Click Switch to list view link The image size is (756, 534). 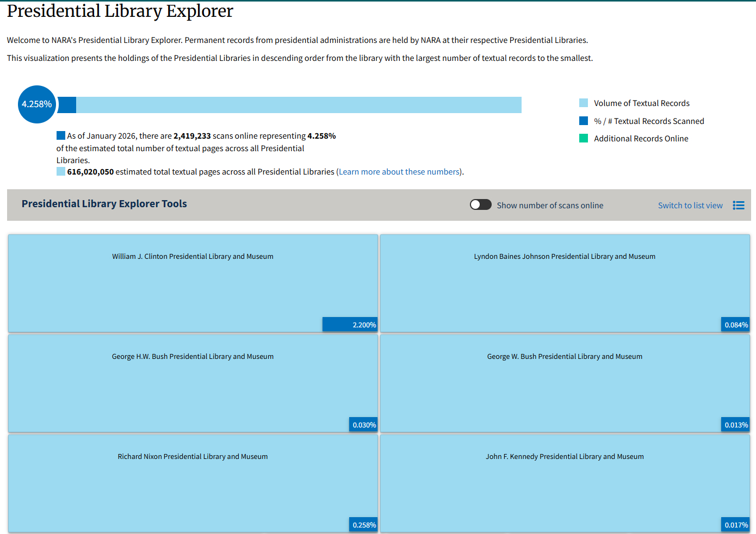click(x=690, y=206)
